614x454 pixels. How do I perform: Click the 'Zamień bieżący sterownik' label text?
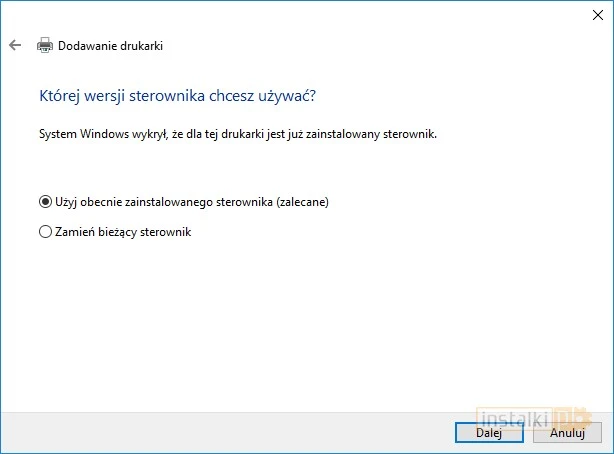point(122,232)
